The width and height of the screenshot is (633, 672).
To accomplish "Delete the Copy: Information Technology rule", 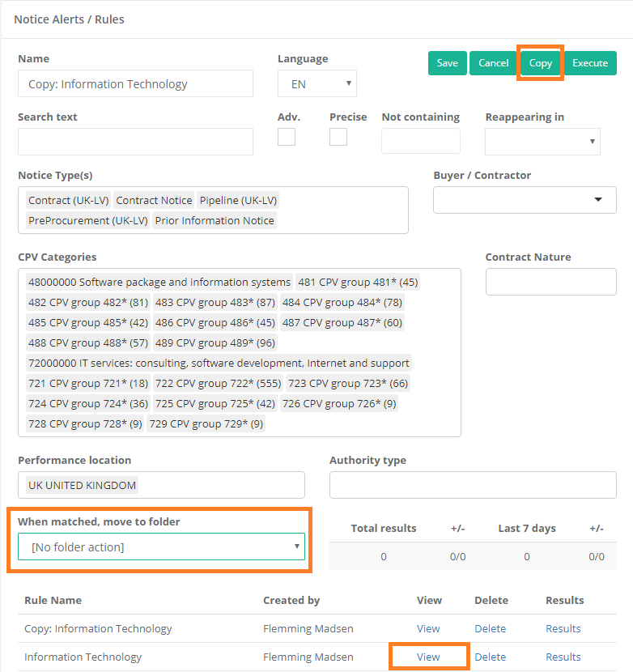I will [490, 628].
